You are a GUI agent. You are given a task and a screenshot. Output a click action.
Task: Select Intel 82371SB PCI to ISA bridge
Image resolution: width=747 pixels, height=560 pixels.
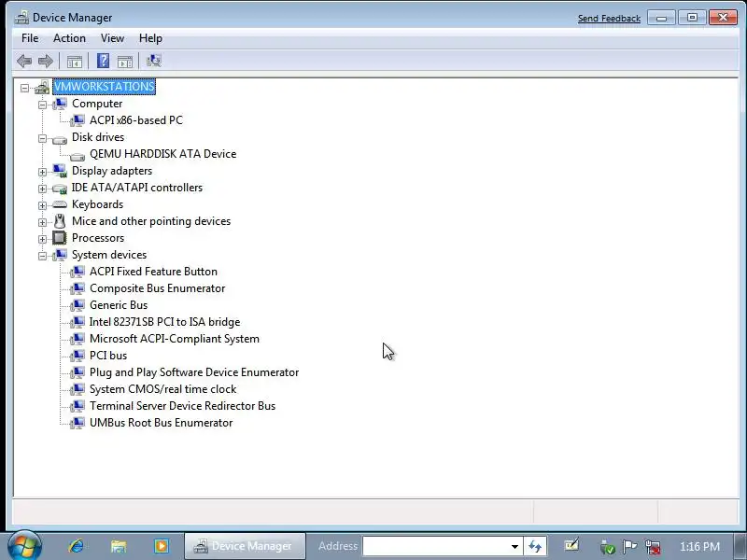coord(165,322)
